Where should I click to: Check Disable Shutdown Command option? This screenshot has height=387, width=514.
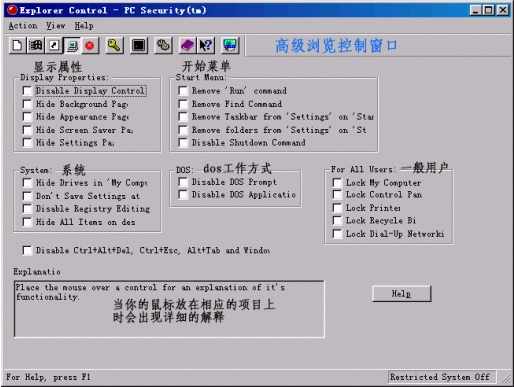[183, 143]
